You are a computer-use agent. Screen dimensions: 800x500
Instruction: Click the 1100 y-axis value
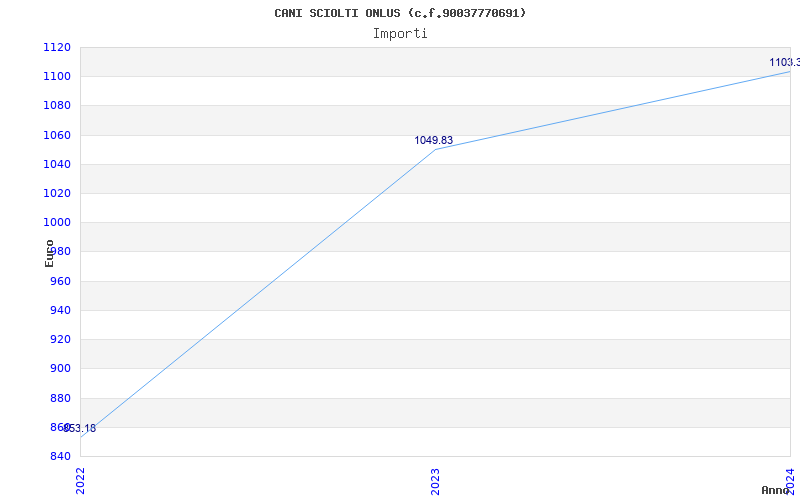pyautogui.click(x=57, y=77)
